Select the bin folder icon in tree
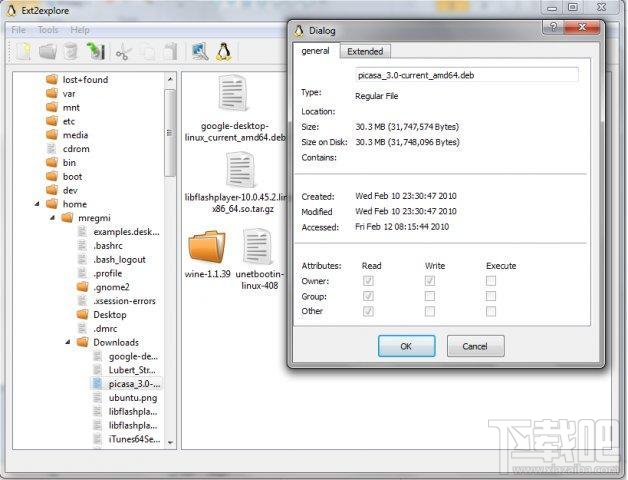Viewport: 628px width, 480px height. [52, 162]
